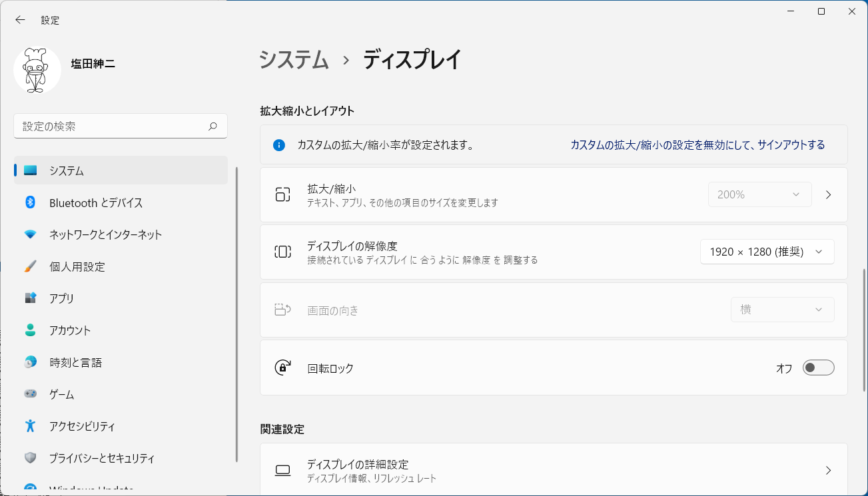This screenshot has height=496, width=868.
Task: Click the 個人用設定 paintbrush icon
Action: point(30,266)
